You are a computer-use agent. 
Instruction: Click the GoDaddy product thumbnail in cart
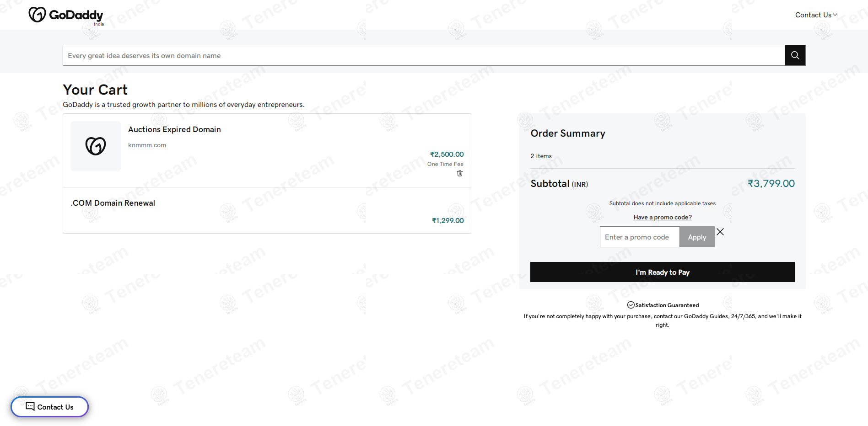coord(96,146)
